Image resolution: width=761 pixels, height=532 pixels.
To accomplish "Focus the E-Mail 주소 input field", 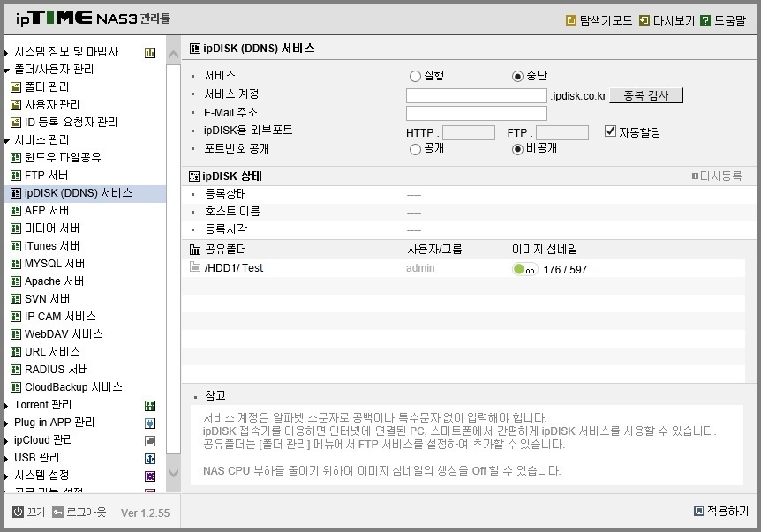I will point(477,113).
